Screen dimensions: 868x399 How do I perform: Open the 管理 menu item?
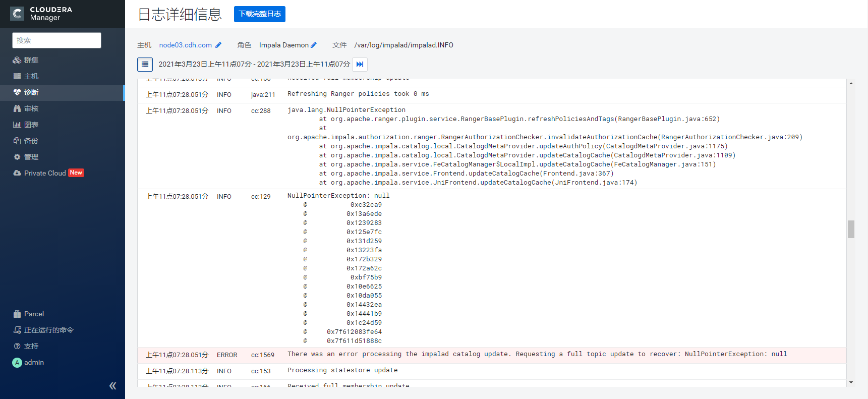31,157
